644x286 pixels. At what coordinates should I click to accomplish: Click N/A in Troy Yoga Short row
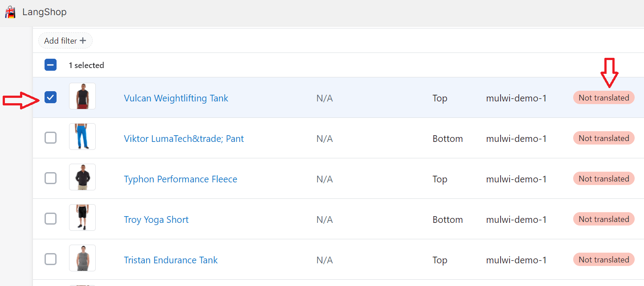click(x=325, y=220)
